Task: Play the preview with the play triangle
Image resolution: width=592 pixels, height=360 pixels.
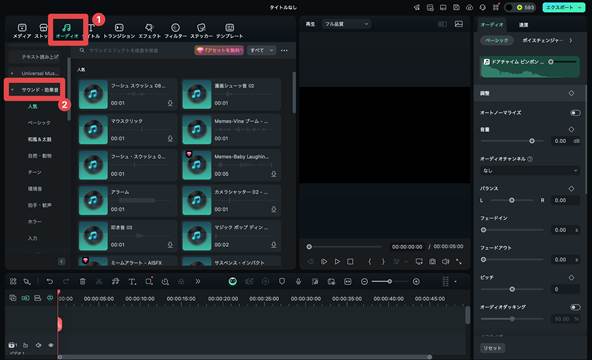Action: 337,261
